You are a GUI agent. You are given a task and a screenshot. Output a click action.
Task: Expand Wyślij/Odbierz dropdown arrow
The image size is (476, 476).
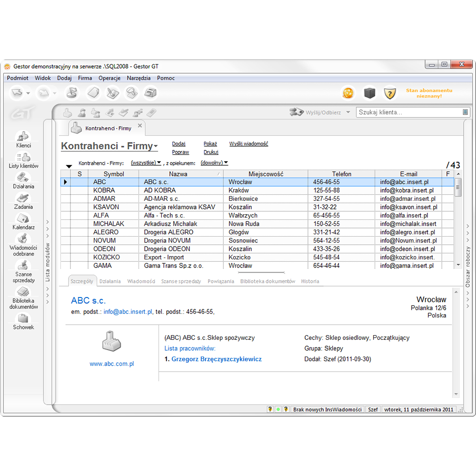(348, 112)
